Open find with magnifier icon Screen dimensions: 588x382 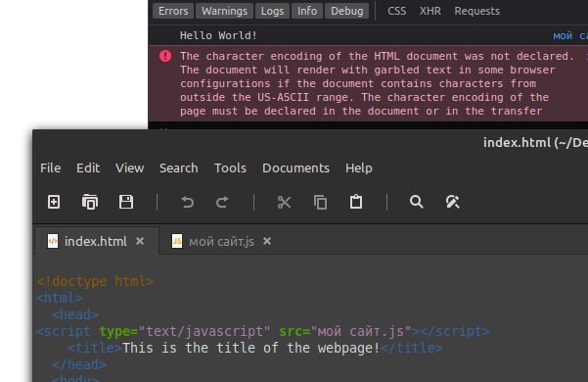416,202
